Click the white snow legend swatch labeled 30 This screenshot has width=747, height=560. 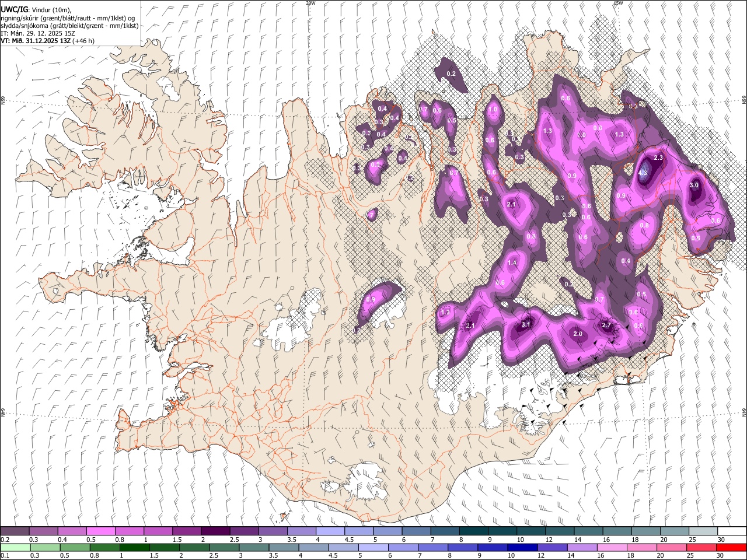tap(732, 531)
